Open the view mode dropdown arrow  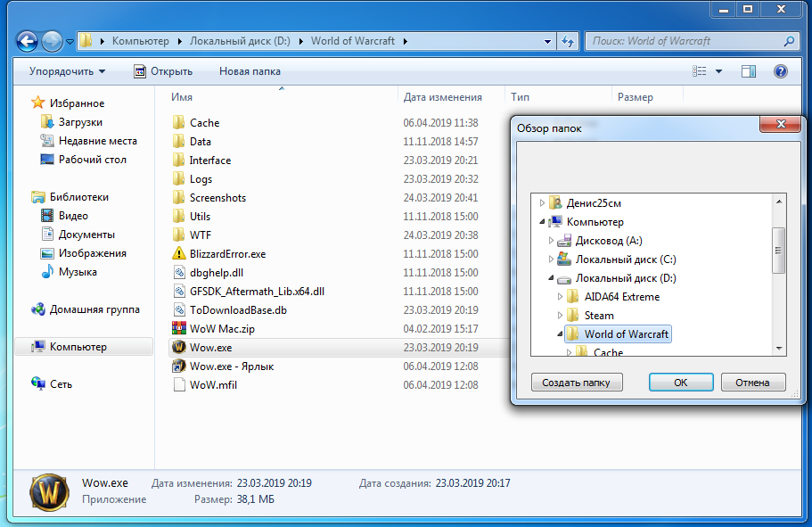coord(719,71)
